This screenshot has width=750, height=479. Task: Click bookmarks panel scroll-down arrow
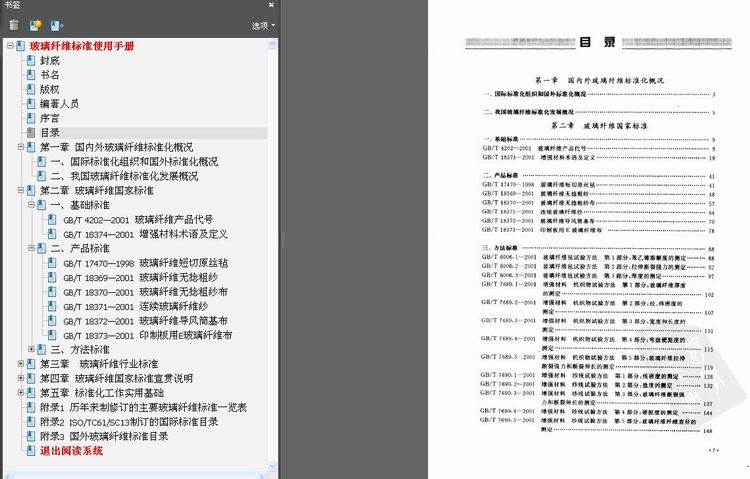(x=273, y=466)
